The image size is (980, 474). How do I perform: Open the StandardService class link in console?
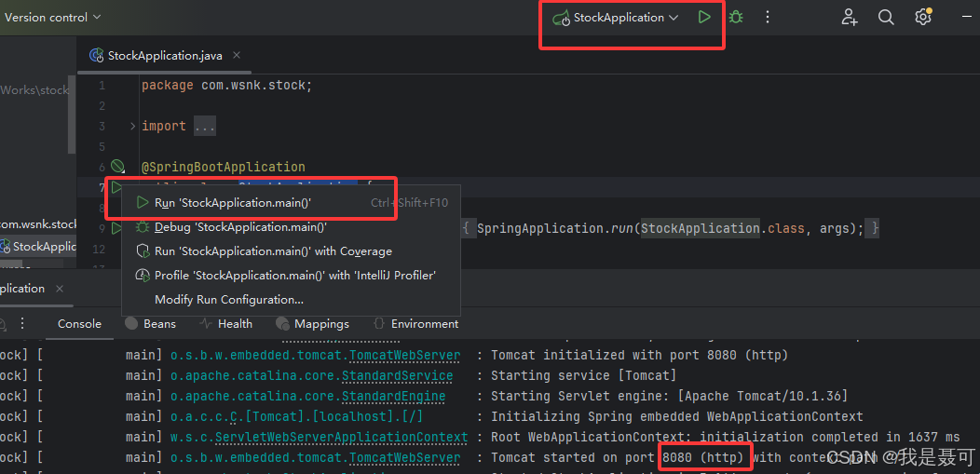click(398, 375)
